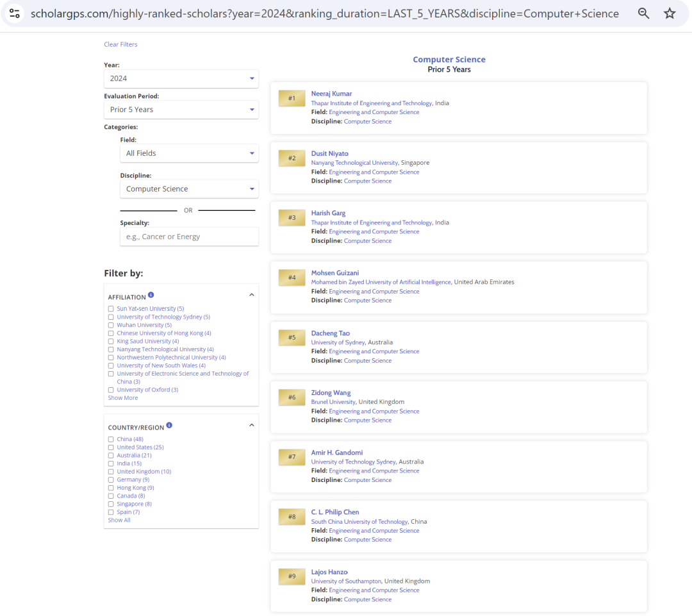
Task: Tick the Hong Kong (9) checkbox
Action: [x=111, y=488]
